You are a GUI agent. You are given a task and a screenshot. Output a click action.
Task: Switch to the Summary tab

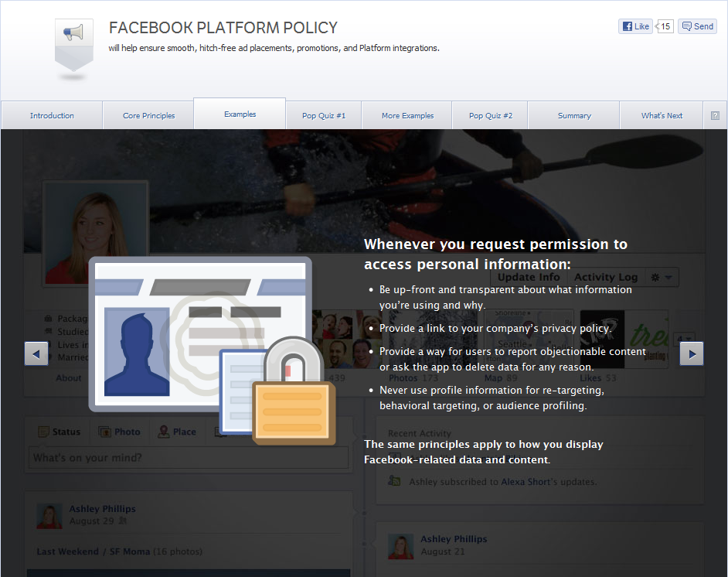[574, 116]
